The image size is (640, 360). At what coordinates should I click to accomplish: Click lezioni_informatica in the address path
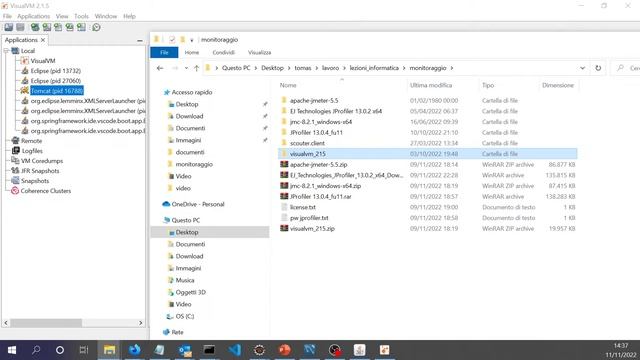[374, 68]
